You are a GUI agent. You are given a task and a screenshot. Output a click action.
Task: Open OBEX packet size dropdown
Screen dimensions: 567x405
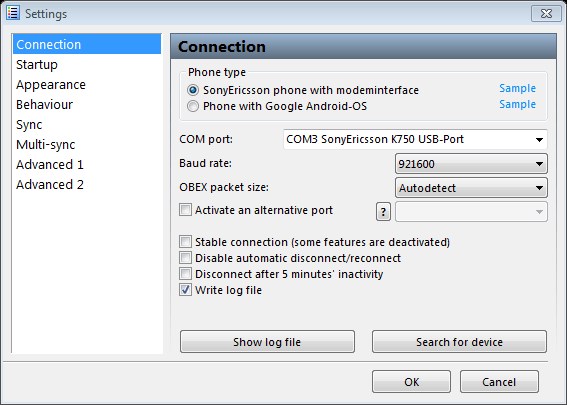pos(471,188)
